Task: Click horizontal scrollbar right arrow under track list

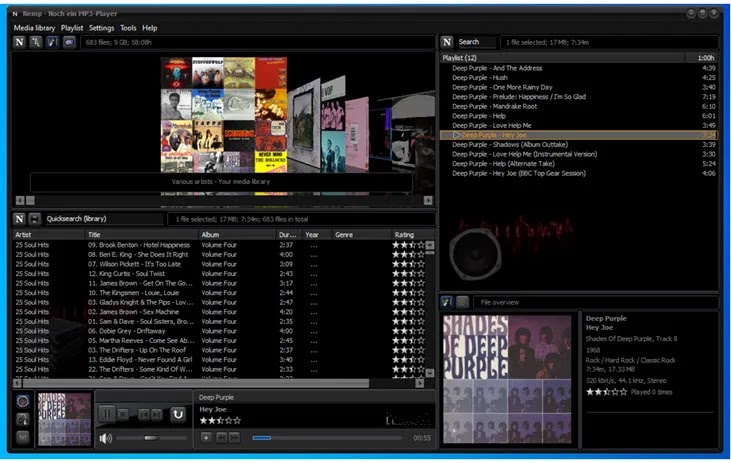Action: pos(420,383)
